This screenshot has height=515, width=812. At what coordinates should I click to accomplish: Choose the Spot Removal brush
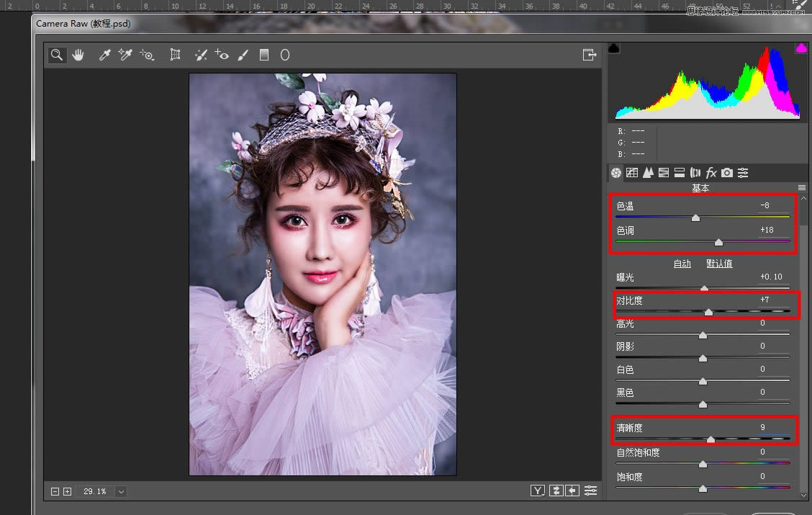click(201, 55)
